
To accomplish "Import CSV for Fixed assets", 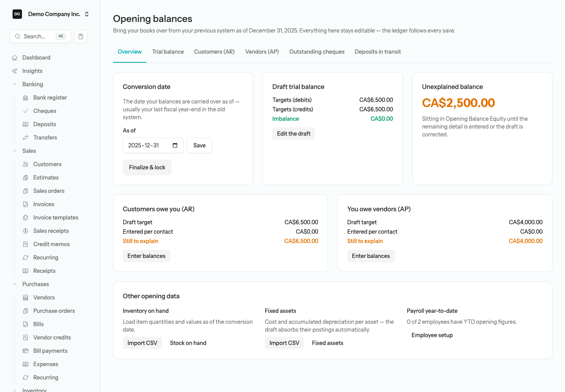I will point(284,343).
